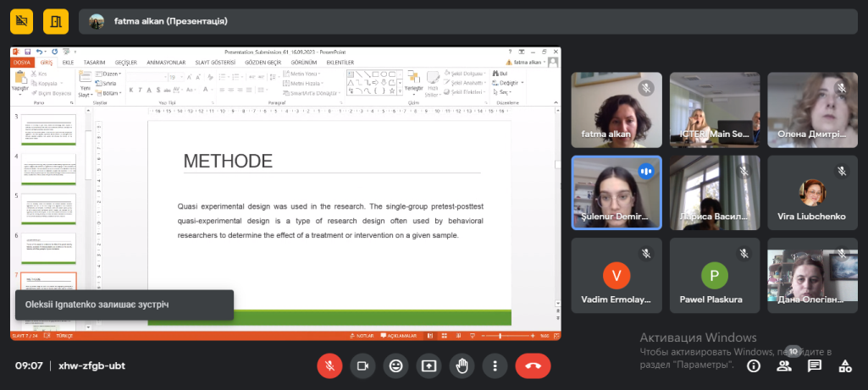Select slide 3 thumbnail in the slide panel
Viewport: 868px width, 390px height.
tap(48, 130)
